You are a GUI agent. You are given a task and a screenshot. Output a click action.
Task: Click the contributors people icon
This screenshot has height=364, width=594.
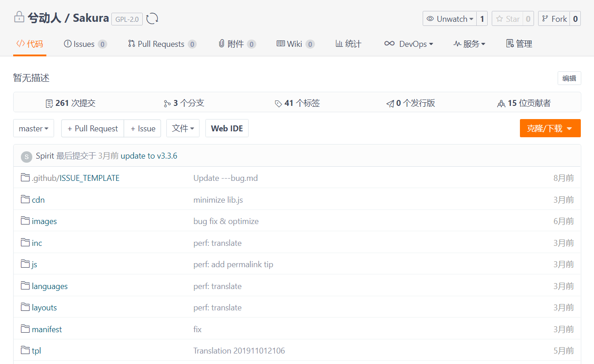(501, 104)
